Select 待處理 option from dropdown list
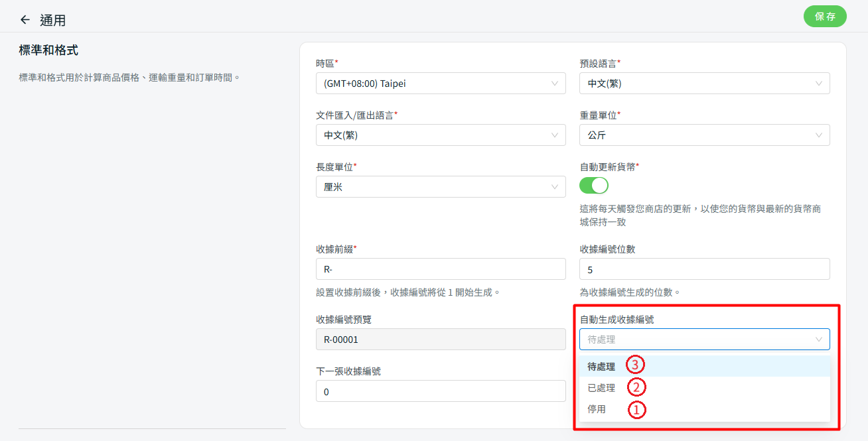 click(x=601, y=366)
